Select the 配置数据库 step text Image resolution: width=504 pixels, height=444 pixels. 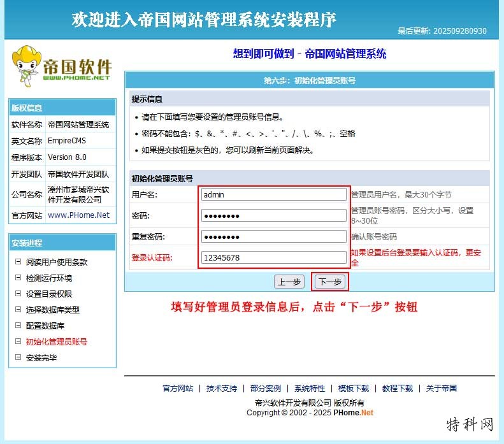pos(45,326)
